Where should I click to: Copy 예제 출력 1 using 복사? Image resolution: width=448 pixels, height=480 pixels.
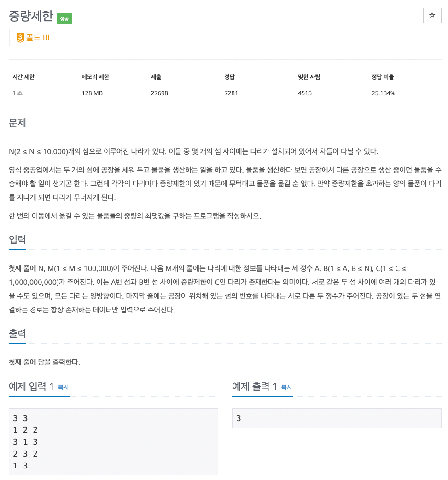[286, 387]
